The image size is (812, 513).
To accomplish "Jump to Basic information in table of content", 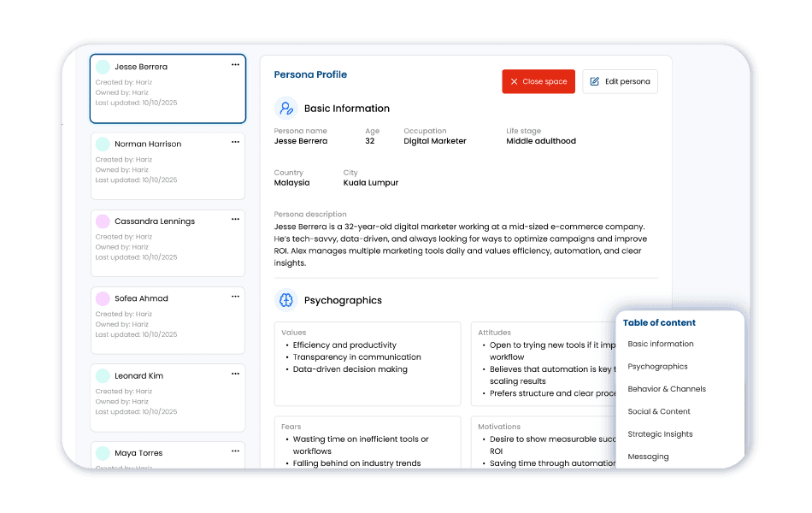I will click(x=660, y=344).
